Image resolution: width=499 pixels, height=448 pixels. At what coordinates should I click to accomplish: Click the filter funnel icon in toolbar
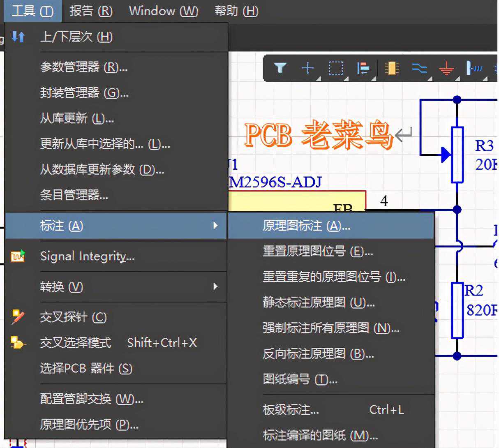click(x=280, y=68)
